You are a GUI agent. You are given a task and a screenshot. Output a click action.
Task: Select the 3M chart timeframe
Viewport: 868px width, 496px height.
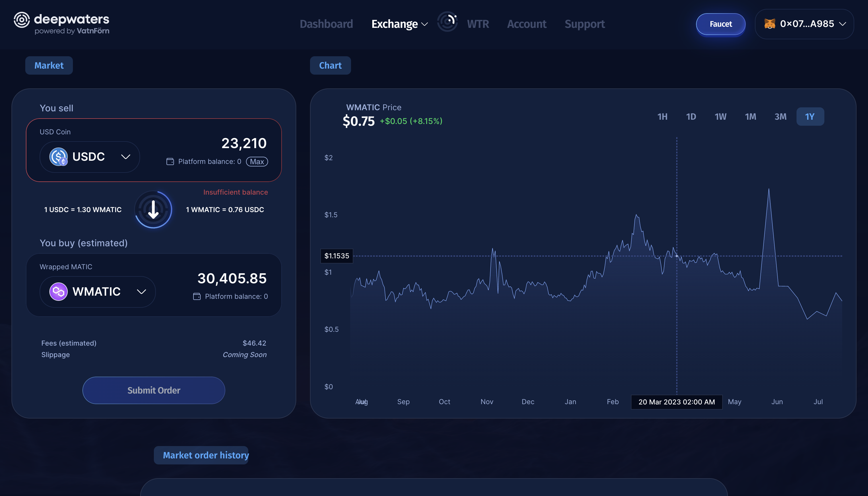pyautogui.click(x=780, y=117)
